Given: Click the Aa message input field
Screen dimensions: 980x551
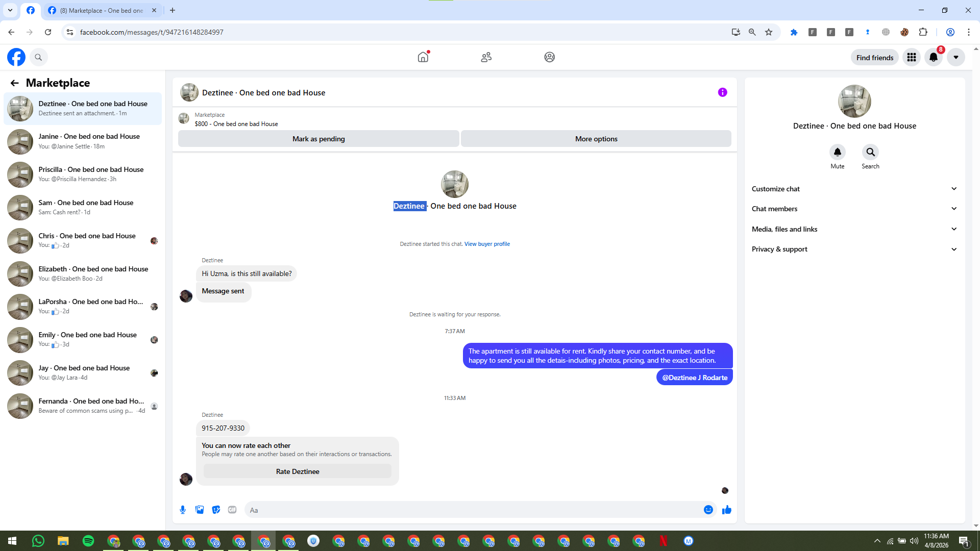Looking at the screenshot, I should [472, 510].
